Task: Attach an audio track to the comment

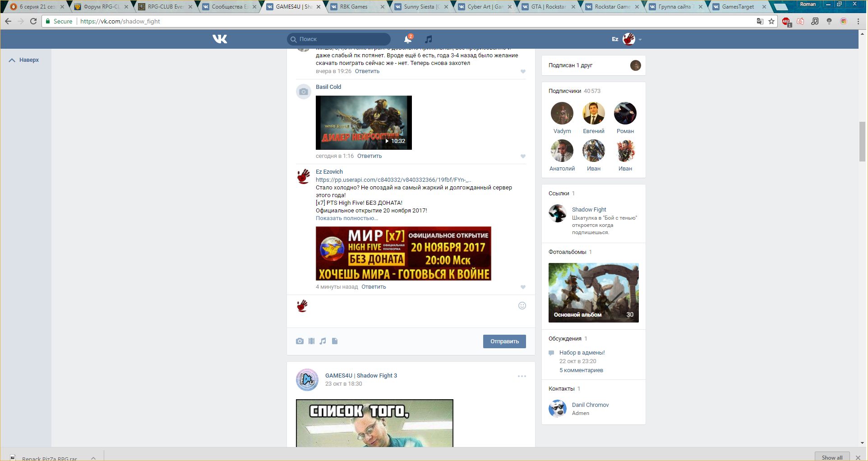Action: pos(323,341)
